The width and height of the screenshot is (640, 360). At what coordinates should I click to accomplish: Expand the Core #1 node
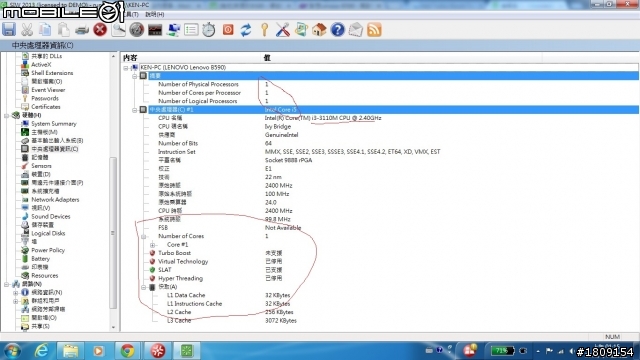[152, 245]
